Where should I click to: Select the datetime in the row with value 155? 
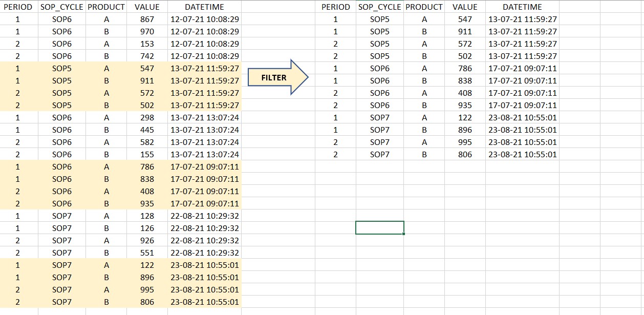[204, 154]
